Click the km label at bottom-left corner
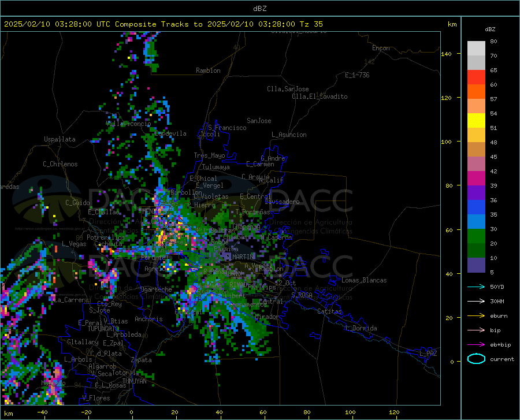This screenshot has height=420, width=520. 8,414
